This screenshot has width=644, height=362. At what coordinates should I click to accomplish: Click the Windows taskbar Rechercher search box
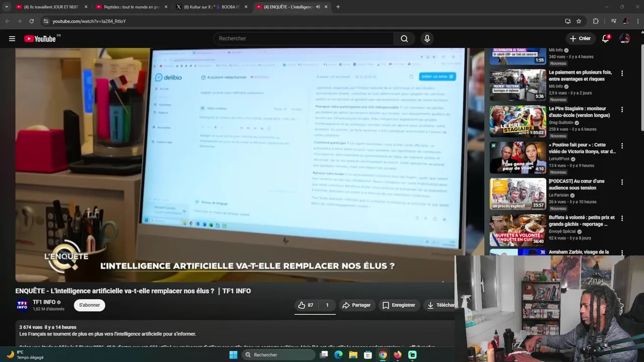click(x=278, y=355)
